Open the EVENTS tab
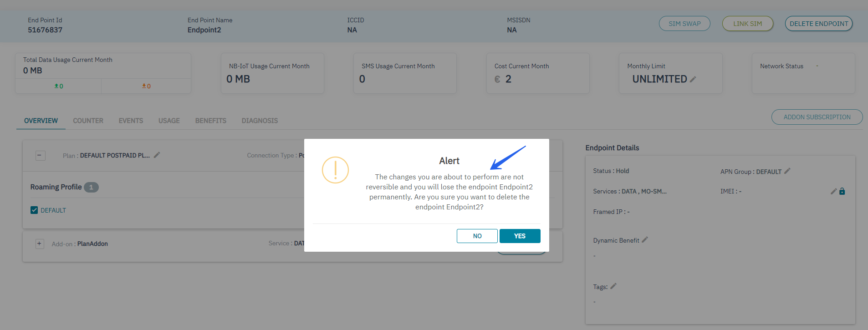Image resolution: width=868 pixels, height=330 pixels. point(131,121)
